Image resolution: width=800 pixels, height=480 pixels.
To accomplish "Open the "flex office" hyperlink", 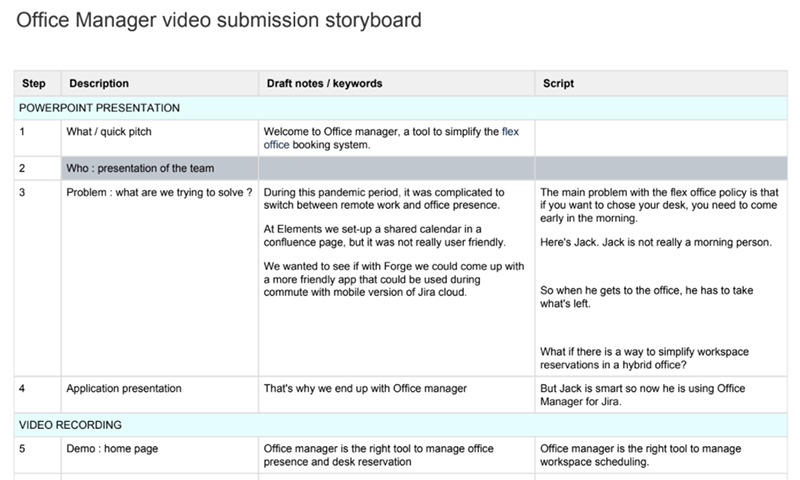I will pyautogui.click(x=510, y=130).
